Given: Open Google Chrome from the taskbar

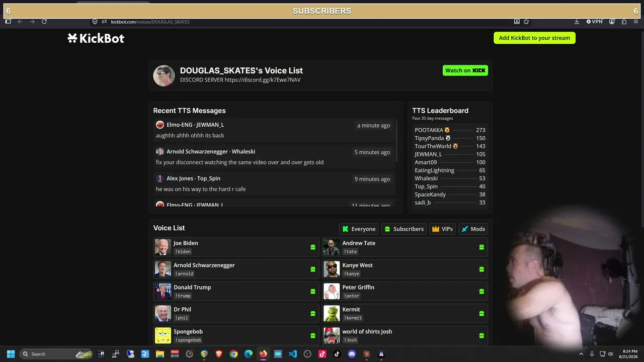Looking at the screenshot, I should (x=234, y=354).
